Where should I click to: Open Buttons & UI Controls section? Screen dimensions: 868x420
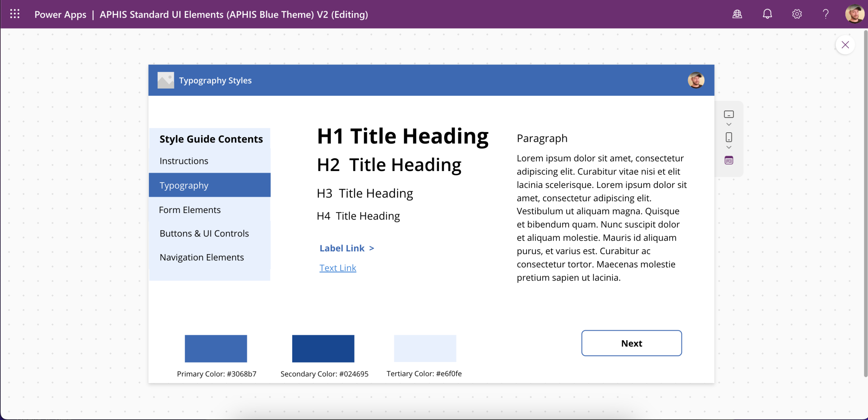204,233
